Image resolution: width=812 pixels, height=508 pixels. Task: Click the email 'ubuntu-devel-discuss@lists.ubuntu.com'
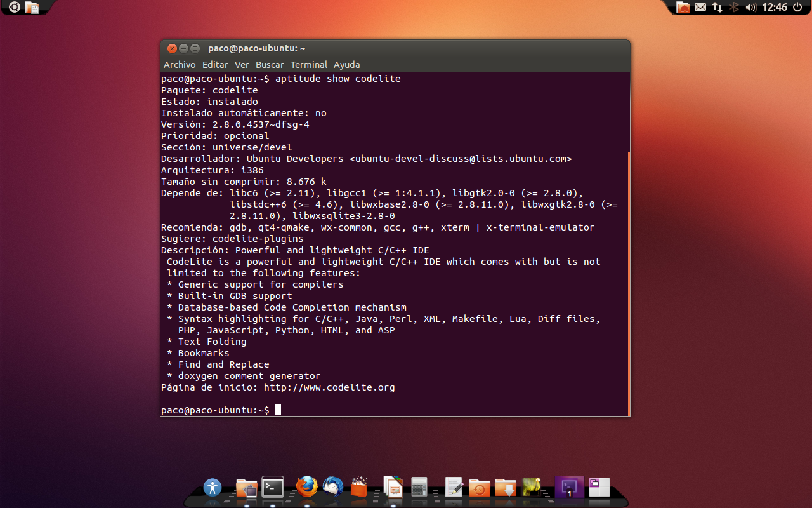point(461,159)
